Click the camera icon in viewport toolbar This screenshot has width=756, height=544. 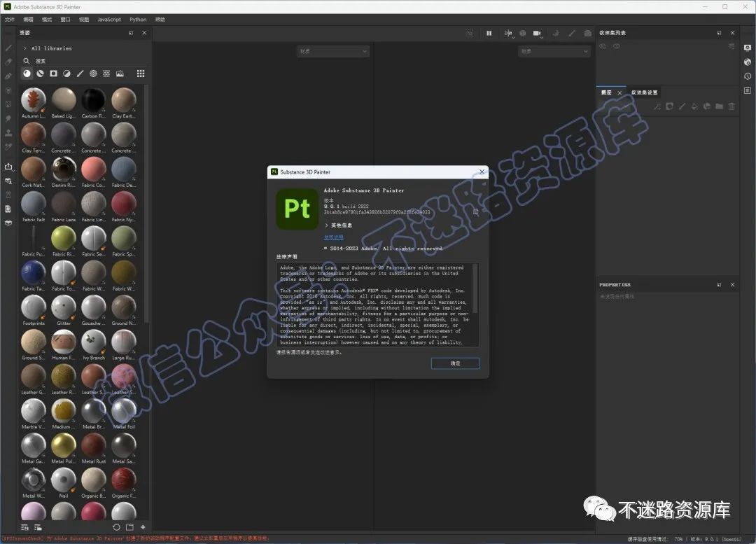[537, 34]
